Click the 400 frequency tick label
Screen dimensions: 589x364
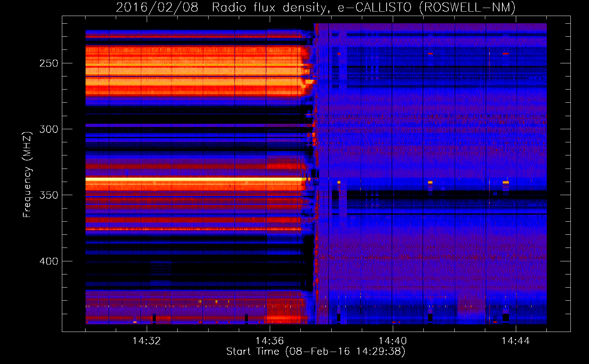coord(49,261)
